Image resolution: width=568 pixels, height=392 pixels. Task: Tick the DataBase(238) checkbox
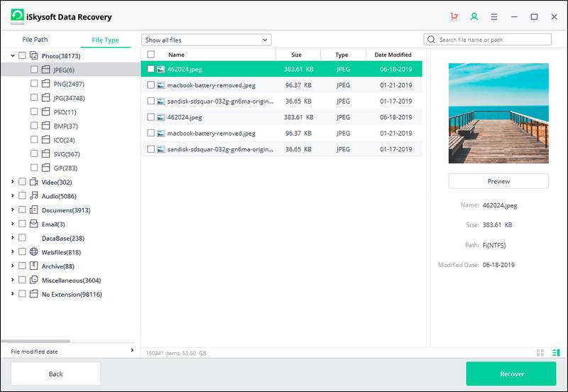point(22,238)
